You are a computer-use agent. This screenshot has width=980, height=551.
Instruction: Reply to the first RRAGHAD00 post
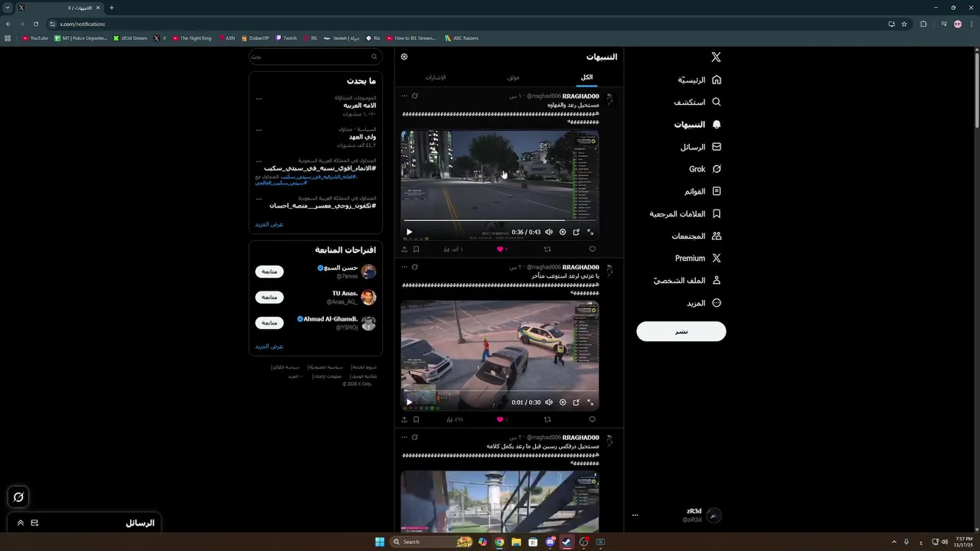tap(592, 249)
